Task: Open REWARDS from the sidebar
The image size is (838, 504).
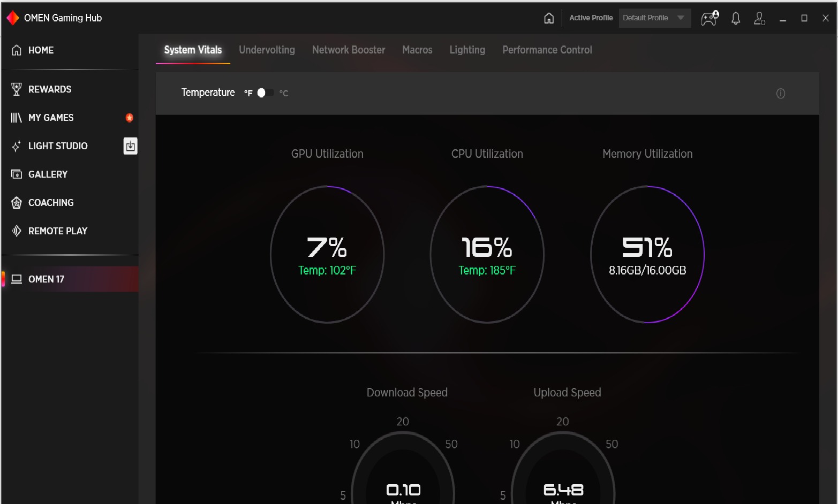Action: [70, 89]
